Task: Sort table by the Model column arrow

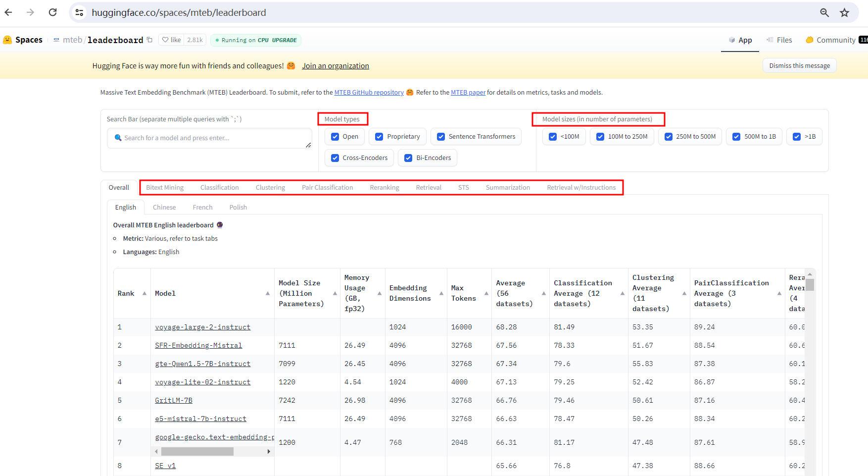Action: (x=268, y=293)
